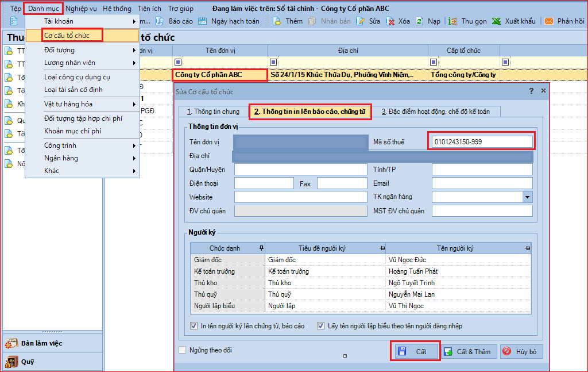This screenshot has height=372, width=588.
Task: Click the help question mark in dialog
Action: point(531,91)
